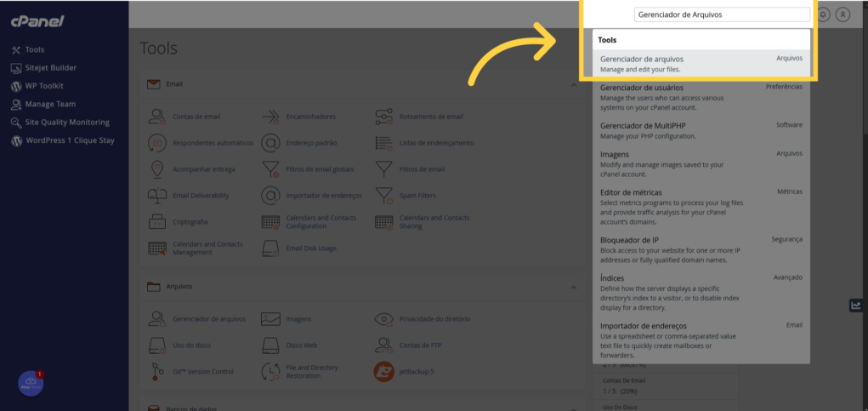
Task: Click the Filtros de email funnel icon
Action: click(x=383, y=169)
